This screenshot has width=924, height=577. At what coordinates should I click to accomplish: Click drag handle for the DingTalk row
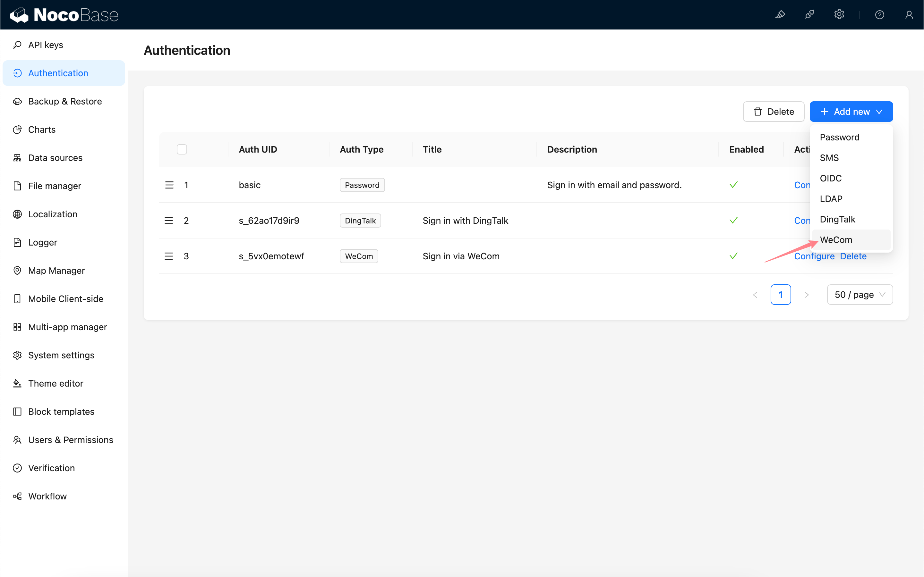click(x=169, y=221)
